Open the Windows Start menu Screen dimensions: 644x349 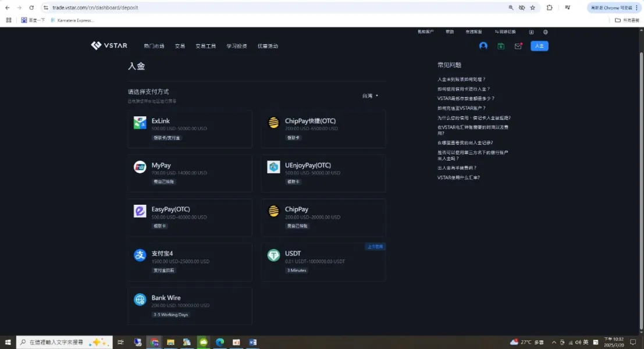[8, 342]
